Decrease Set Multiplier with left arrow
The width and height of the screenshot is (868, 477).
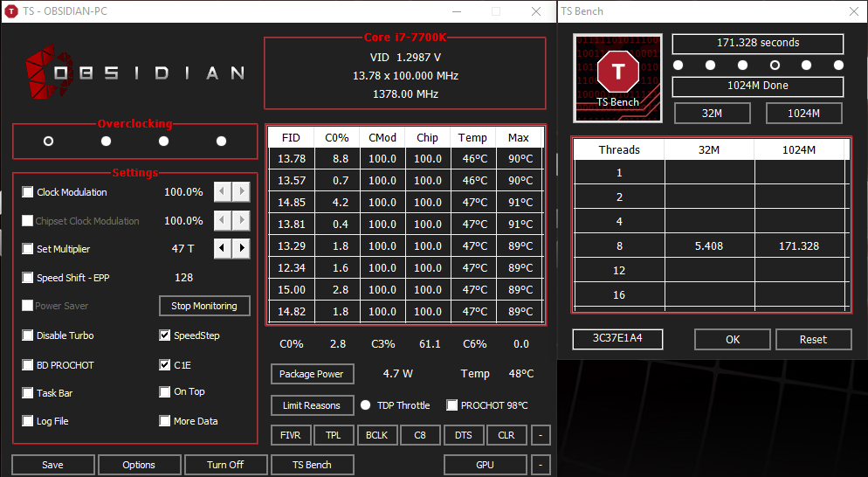coord(222,248)
